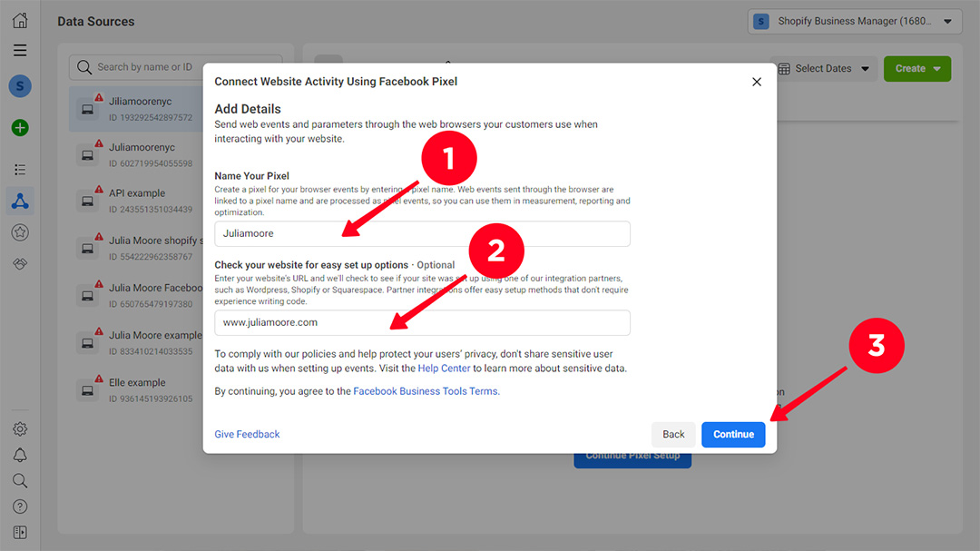Screen dimensions: 980x551
Task: Select the API example data source
Action: tap(136, 201)
